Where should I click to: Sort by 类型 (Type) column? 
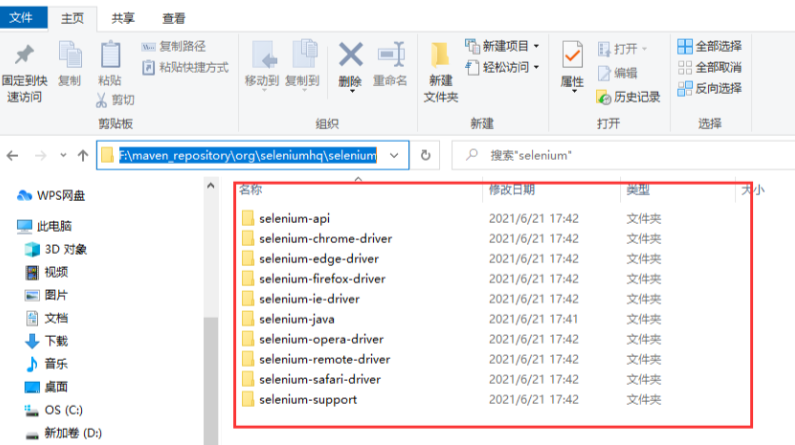pos(638,190)
